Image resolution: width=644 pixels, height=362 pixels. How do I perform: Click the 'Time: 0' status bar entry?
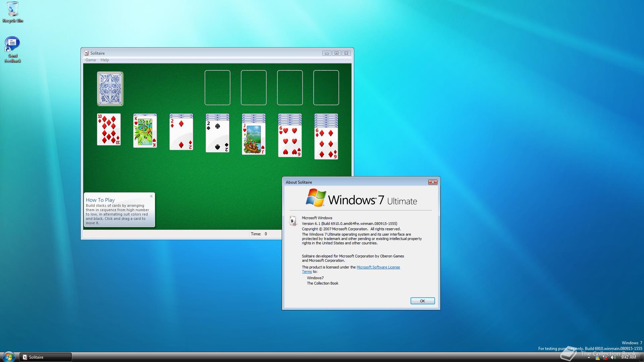pos(259,234)
